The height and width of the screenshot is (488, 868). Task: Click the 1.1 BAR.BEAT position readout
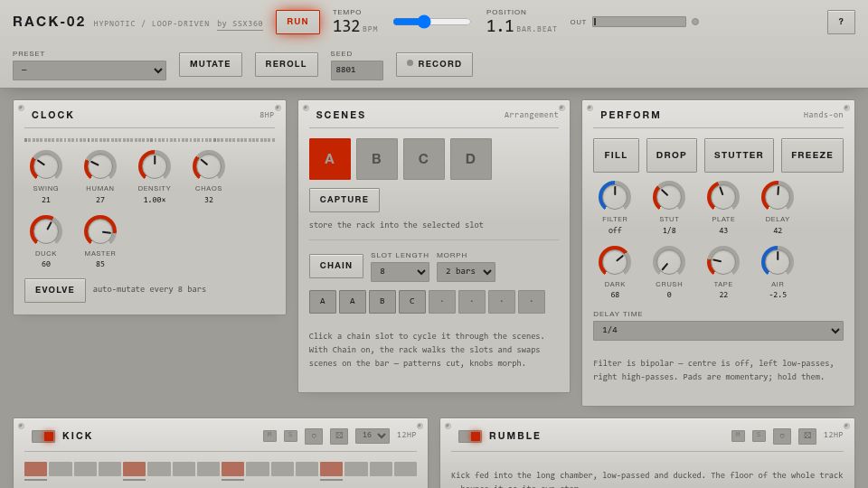tap(522, 26)
